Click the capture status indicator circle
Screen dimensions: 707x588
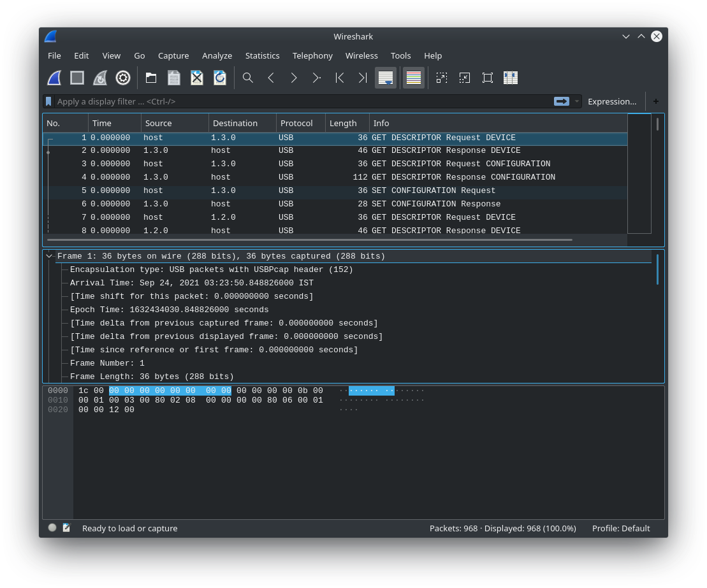click(52, 527)
